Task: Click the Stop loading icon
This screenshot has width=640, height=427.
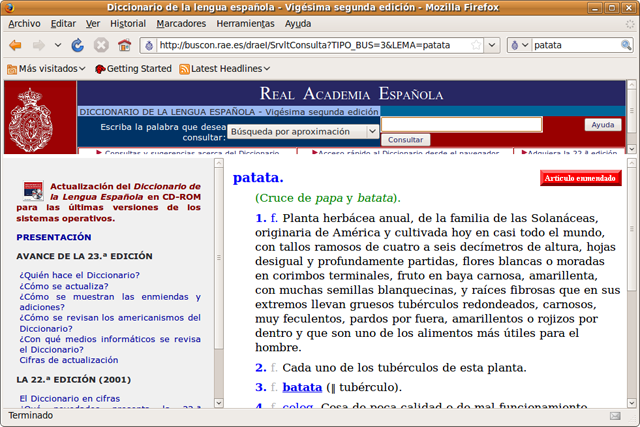Action: coord(101,45)
